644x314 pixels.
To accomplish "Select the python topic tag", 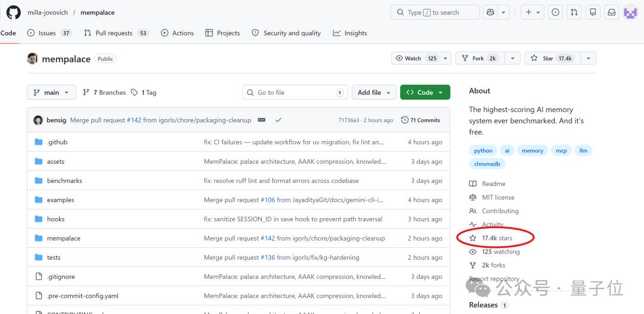I will point(484,151).
